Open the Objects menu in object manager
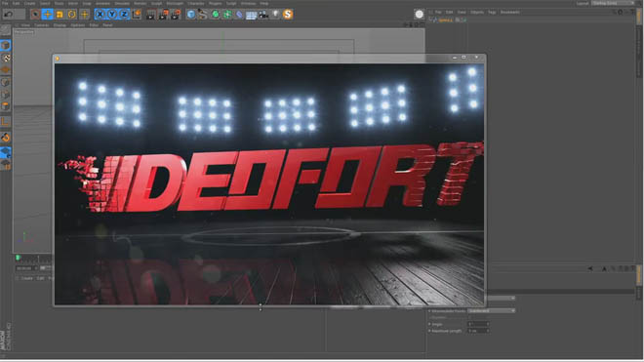644x362 pixels. (x=477, y=13)
